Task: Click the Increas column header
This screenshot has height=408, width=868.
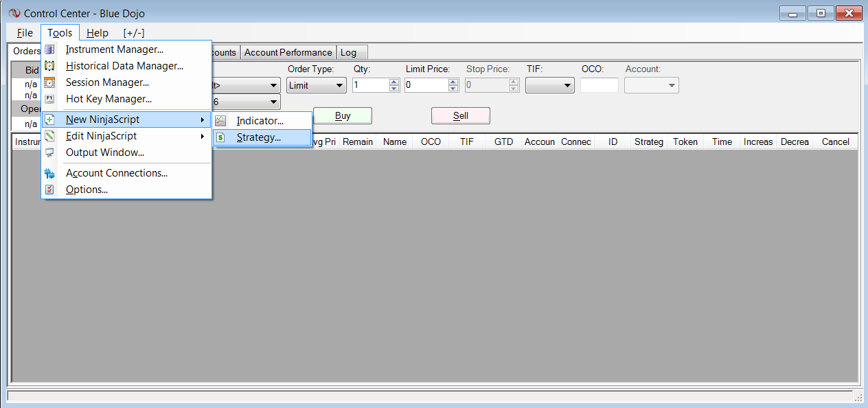Action: point(758,141)
